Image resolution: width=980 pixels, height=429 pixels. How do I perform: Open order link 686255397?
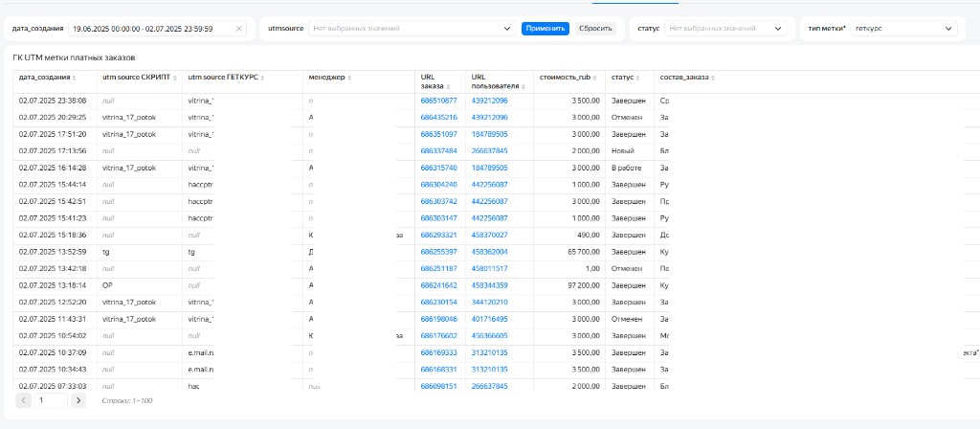[x=438, y=252]
